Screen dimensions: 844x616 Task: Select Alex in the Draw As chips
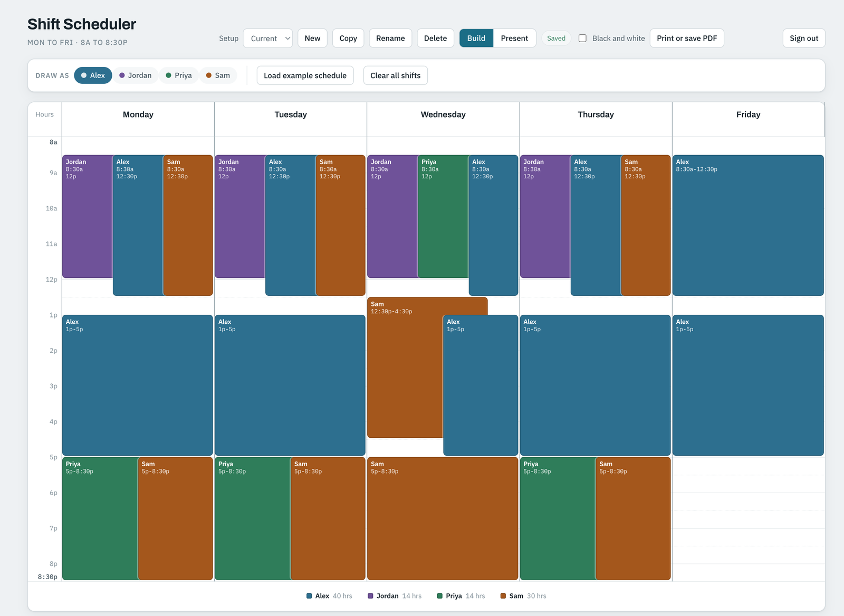[x=93, y=75]
